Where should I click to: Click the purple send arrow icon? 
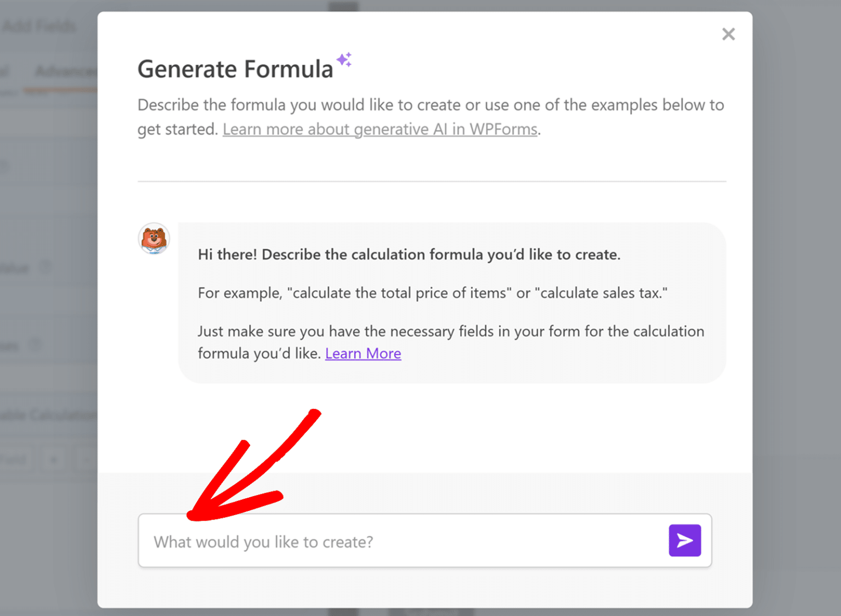click(684, 540)
